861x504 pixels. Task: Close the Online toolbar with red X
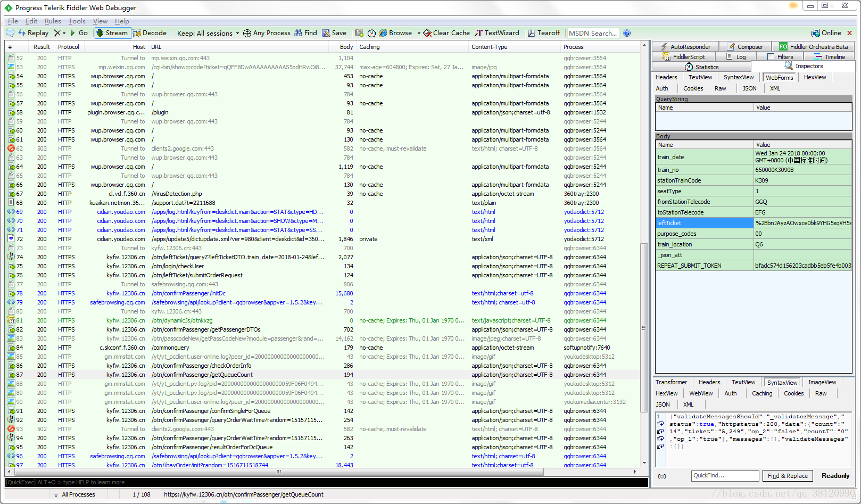click(x=849, y=33)
